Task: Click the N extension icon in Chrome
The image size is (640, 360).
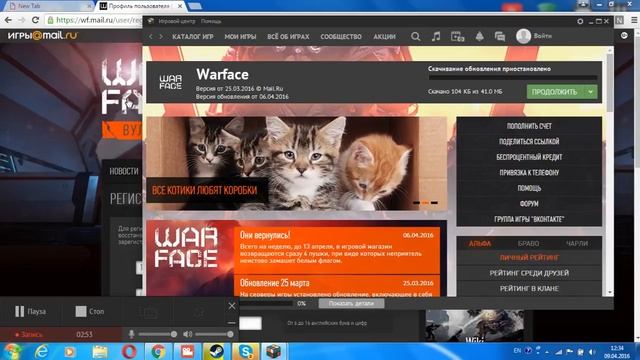Action: 620,20
